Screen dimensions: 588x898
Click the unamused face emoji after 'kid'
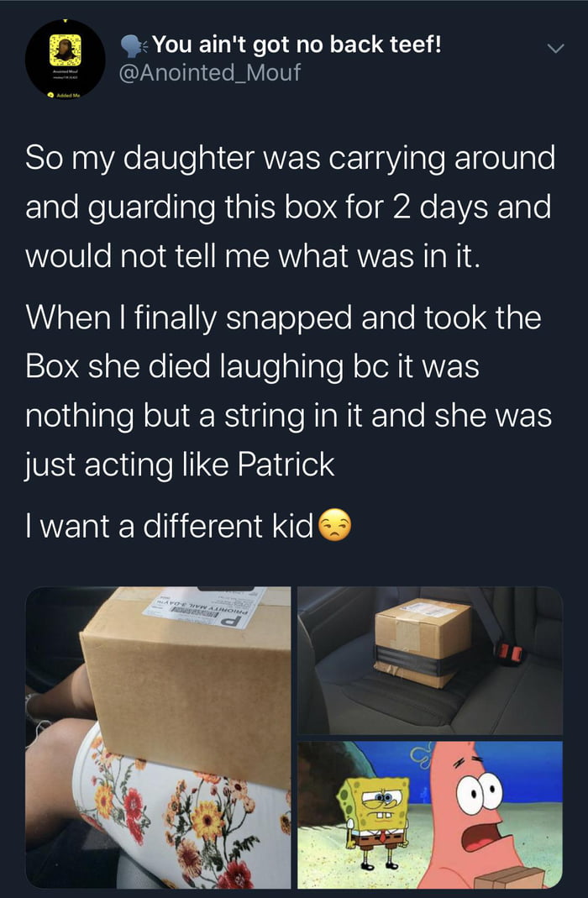(x=334, y=525)
